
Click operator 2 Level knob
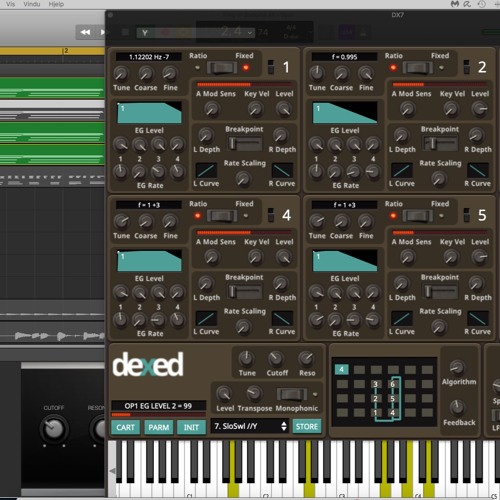pos(479,109)
